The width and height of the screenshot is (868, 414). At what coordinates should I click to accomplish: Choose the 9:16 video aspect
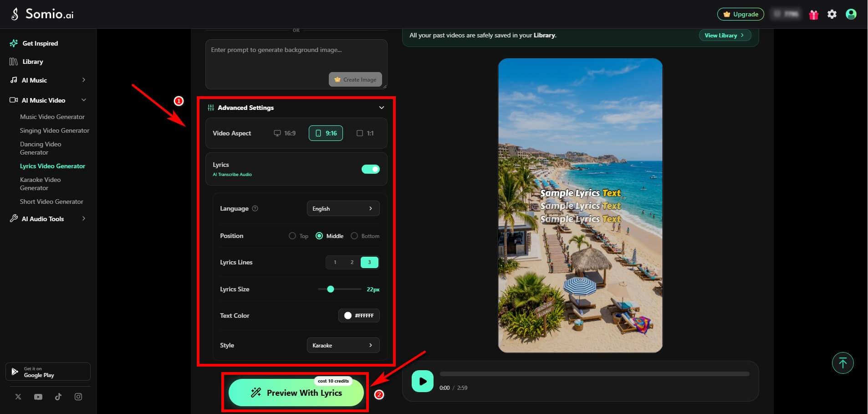point(326,133)
